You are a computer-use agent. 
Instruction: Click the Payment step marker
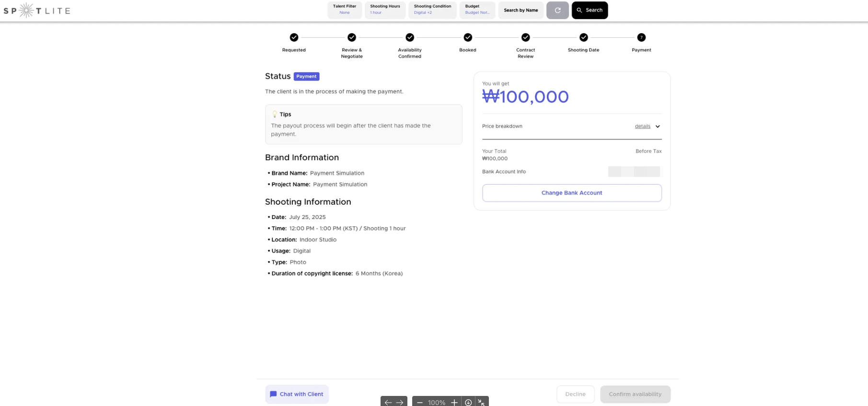(641, 37)
